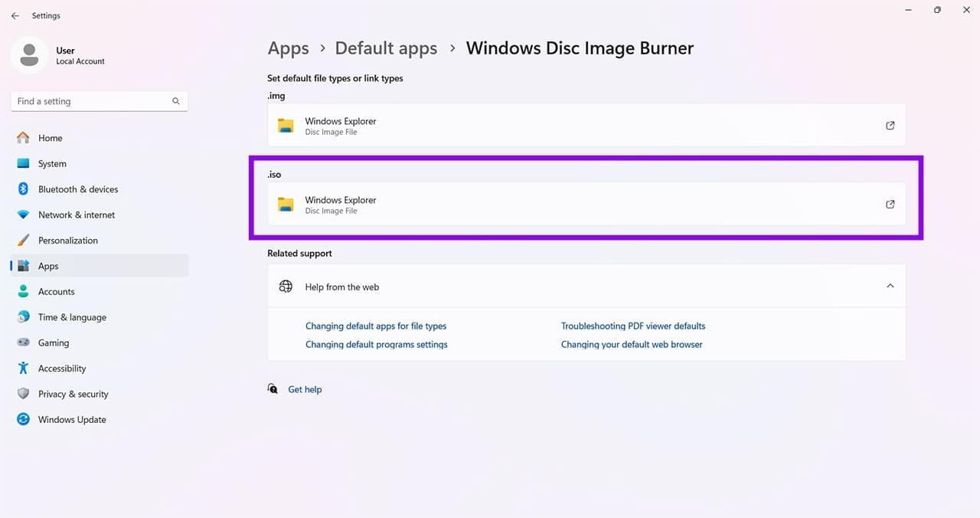
Task: Open Network & internet settings
Action: click(100, 215)
